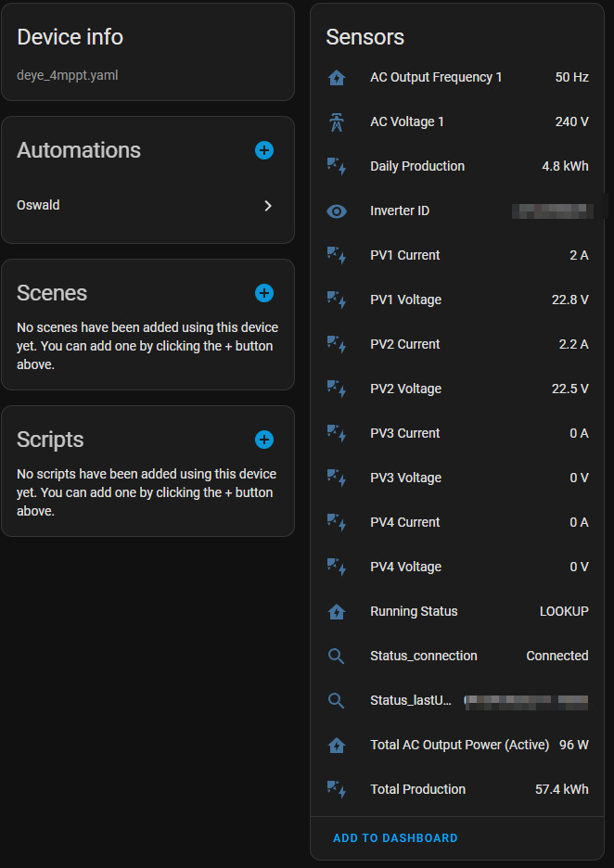Add a new scene with plus icon
The height and width of the screenshot is (868, 614).
click(x=264, y=293)
